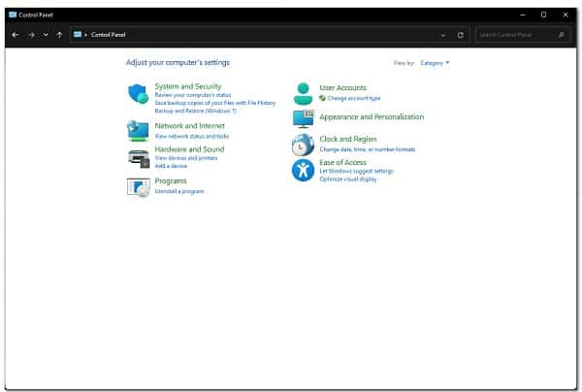Open Hardware and Sound category
The width and height of the screenshot is (582, 392).
click(x=189, y=149)
